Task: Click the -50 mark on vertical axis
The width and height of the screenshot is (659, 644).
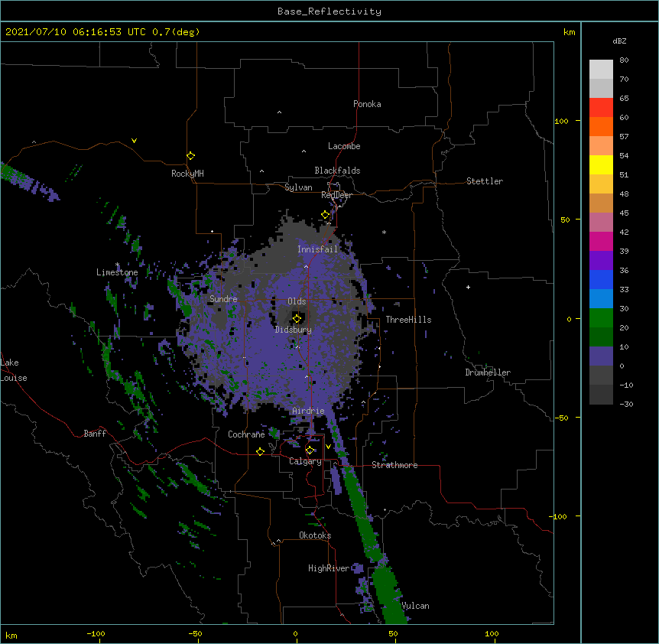Action: click(x=561, y=418)
